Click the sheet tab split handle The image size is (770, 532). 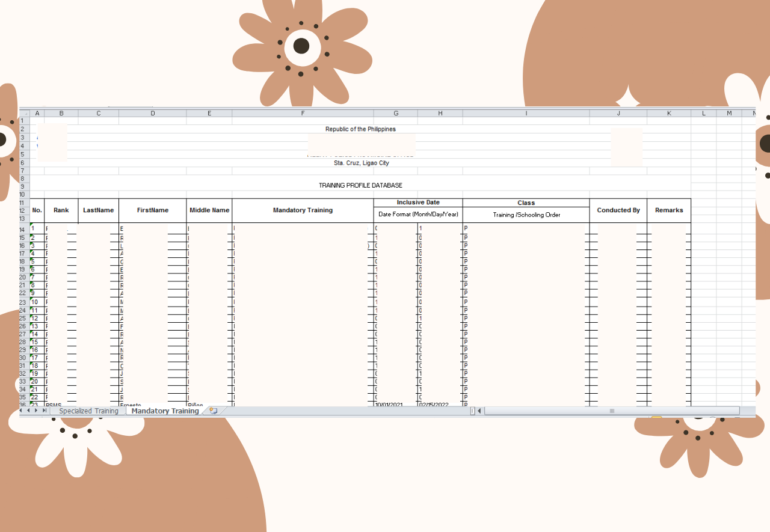coord(472,411)
